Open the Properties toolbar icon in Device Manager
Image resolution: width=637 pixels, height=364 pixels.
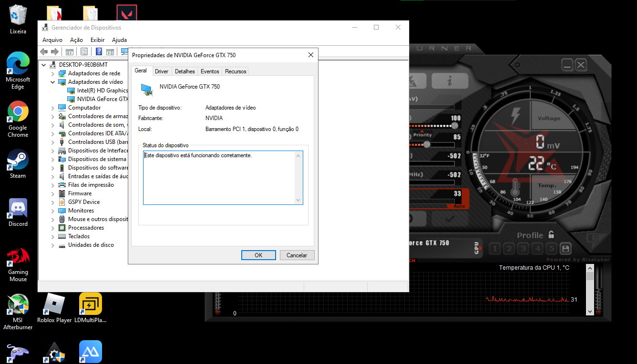(x=84, y=51)
